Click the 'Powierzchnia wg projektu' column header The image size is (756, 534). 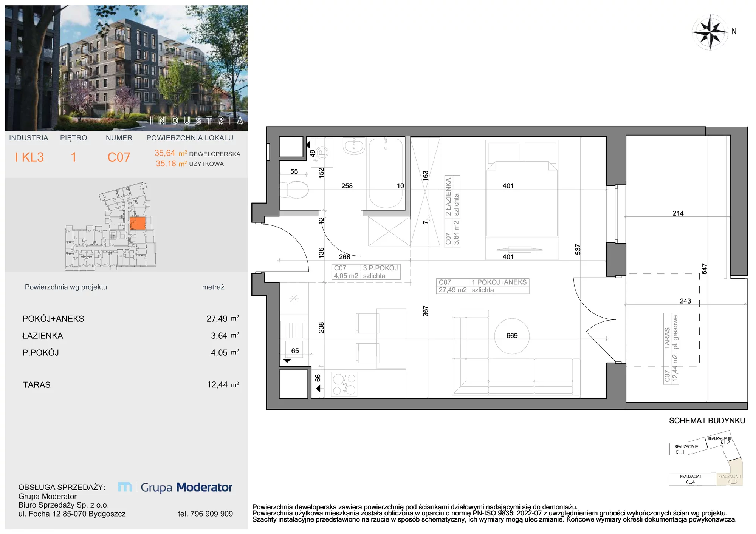click(x=66, y=287)
